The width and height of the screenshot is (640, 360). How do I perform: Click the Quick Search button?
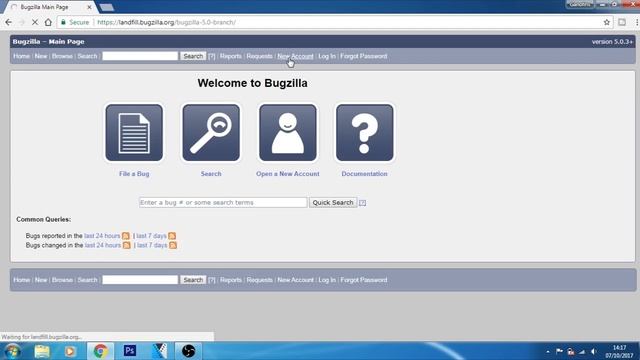pyautogui.click(x=333, y=202)
